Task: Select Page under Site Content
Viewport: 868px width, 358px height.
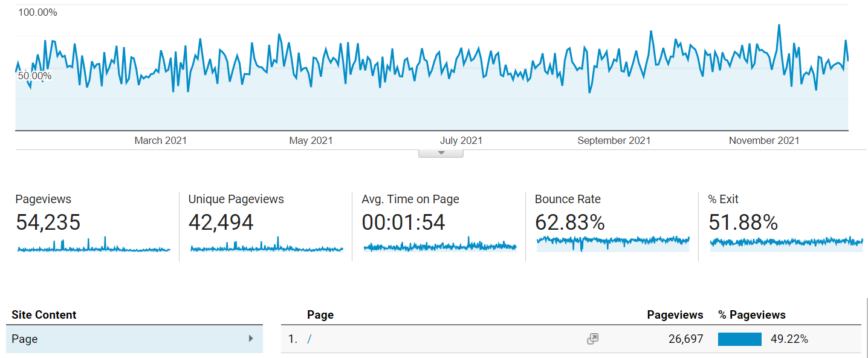Action: (134, 339)
